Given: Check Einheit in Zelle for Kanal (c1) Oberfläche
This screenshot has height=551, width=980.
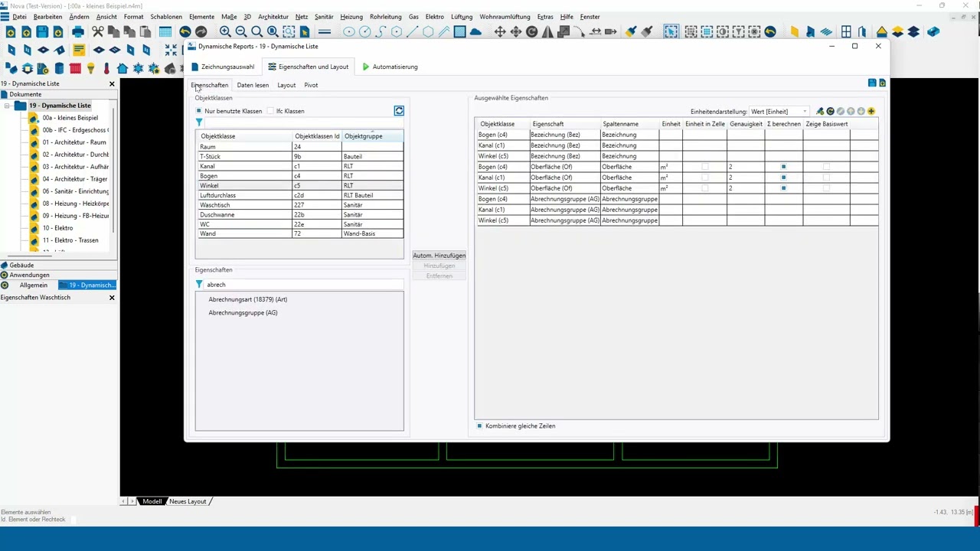Looking at the screenshot, I should pyautogui.click(x=705, y=178).
